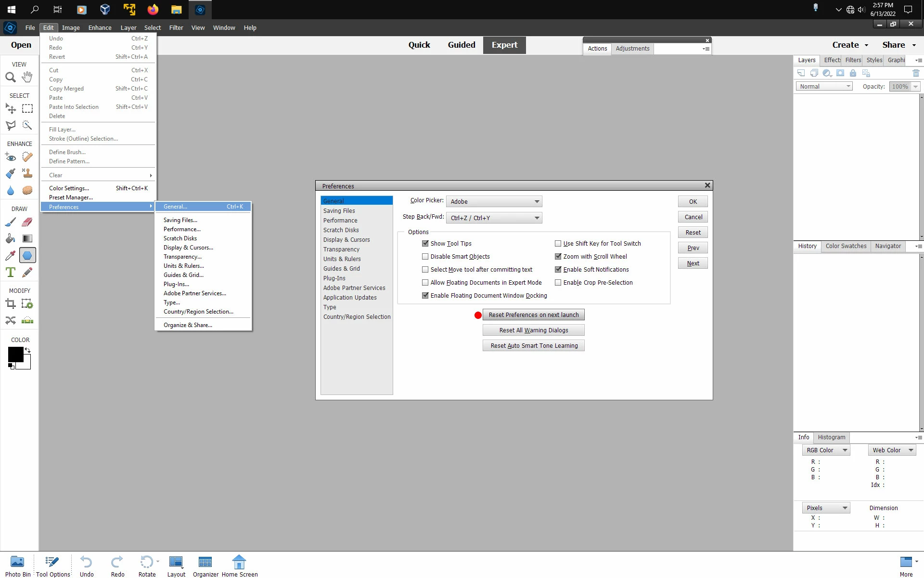This screenshot has width=924, height=578.
Task: Open the Color Picker dropdown
Action: tap(494, 202)
